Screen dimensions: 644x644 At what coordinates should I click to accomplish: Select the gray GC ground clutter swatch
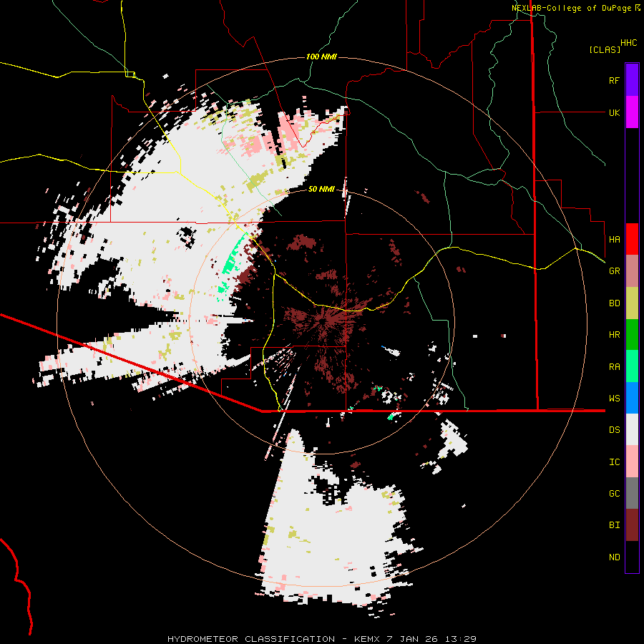(x=632, y=493)
